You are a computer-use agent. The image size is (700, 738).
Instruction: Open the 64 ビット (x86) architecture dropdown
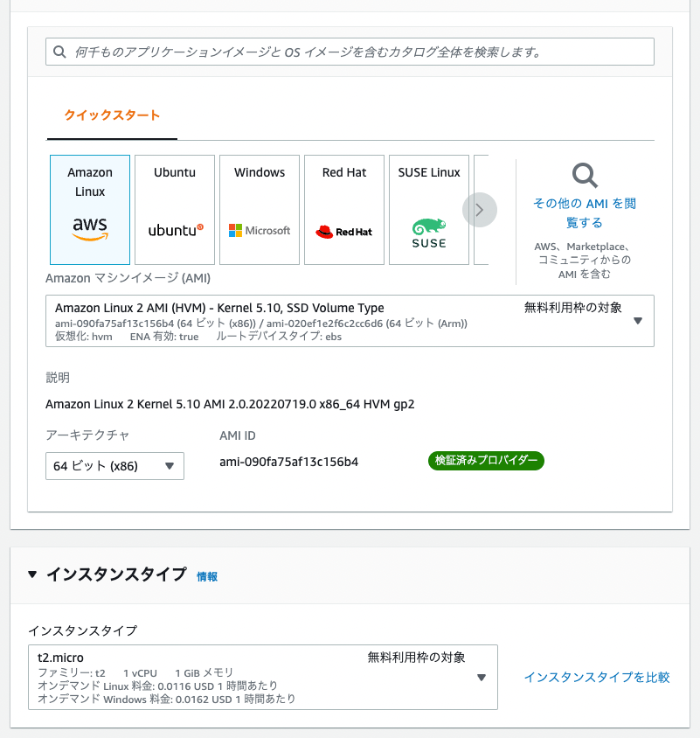[114, 466]
